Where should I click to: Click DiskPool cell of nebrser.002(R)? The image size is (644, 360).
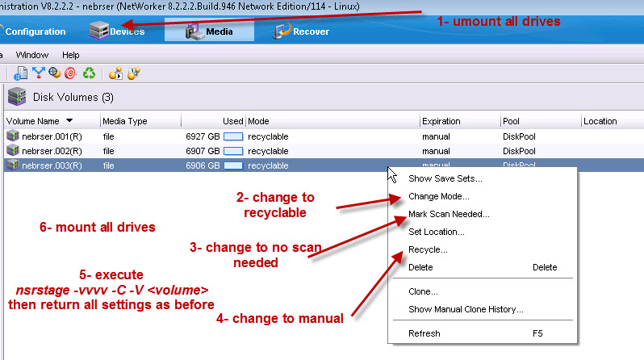coord(519,151)
